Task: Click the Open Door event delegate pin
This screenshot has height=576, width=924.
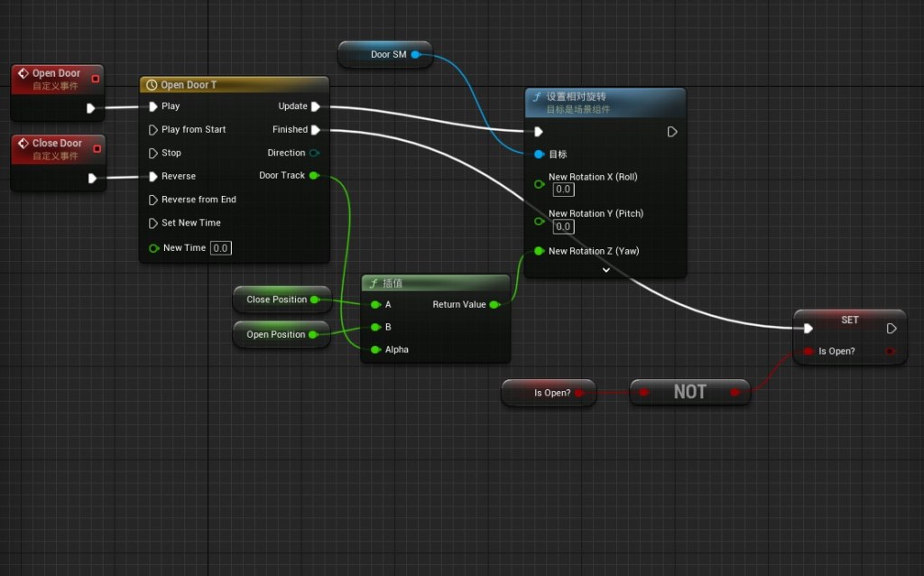Action: (x=96, y=79)
